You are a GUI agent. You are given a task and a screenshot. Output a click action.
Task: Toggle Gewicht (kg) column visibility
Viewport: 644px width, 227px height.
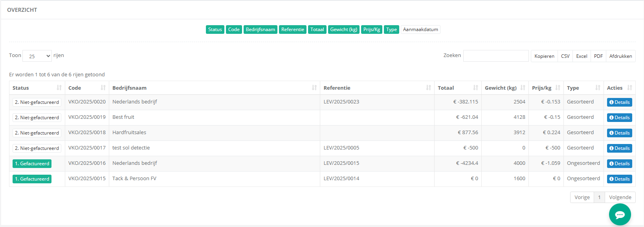344,30
